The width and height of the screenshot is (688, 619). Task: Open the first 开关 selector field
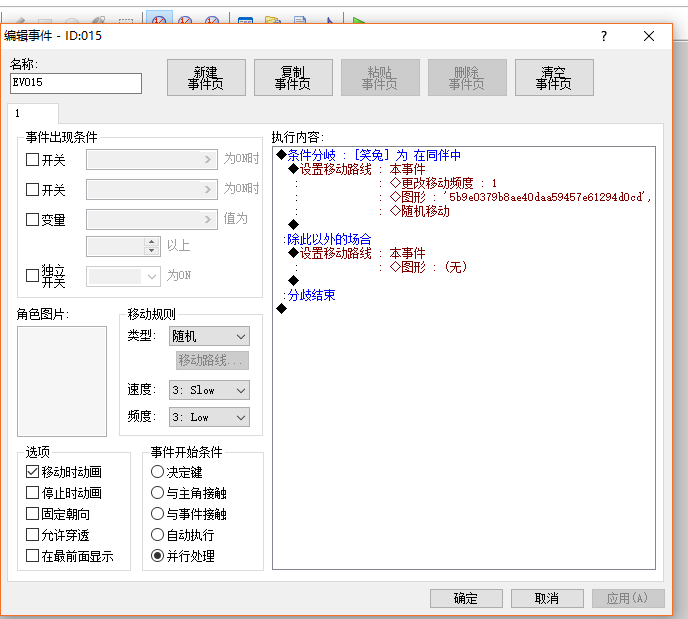coord(152,159)
